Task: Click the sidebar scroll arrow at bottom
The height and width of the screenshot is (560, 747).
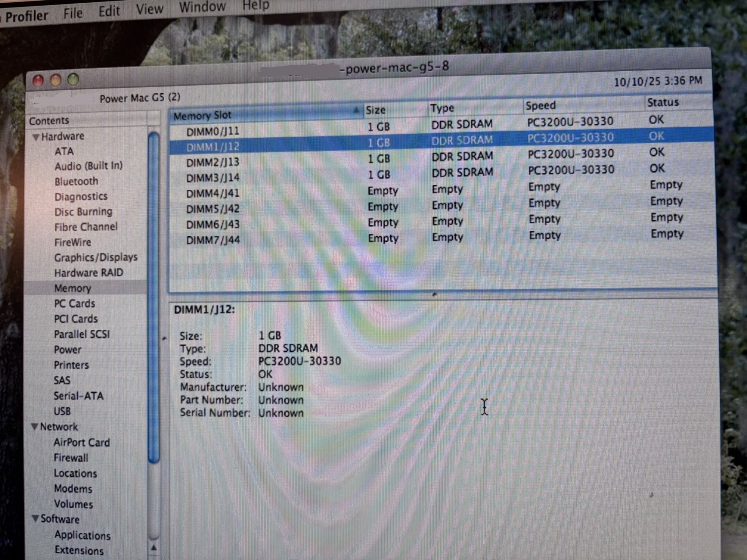Action: click(154, 548)
